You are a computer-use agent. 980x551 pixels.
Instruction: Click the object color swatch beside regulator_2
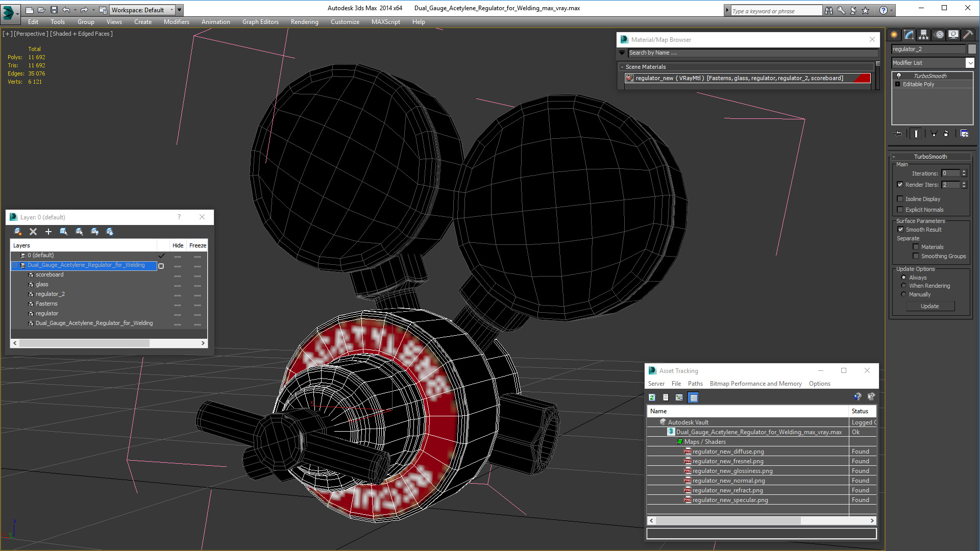(972, 49)
